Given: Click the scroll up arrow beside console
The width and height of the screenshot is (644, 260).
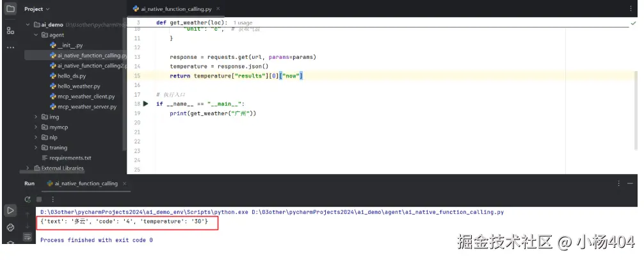Looking at the screenshot, I should pos(28,215).
